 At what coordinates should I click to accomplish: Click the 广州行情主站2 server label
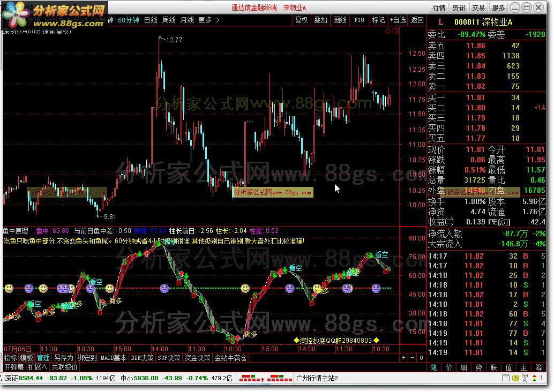[317, 378]
